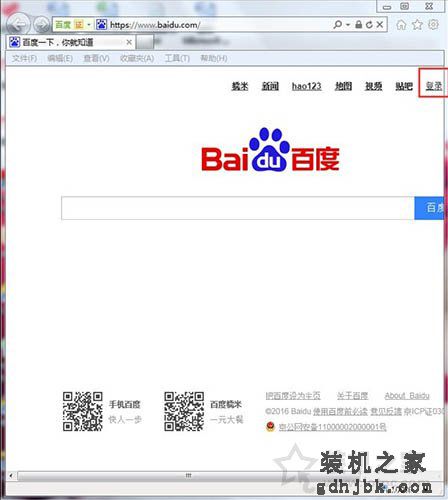Screen dimensions: 448x500
Task: Open the 工具(T) menu
Action: pyautogui.click(x=177, y=58)
